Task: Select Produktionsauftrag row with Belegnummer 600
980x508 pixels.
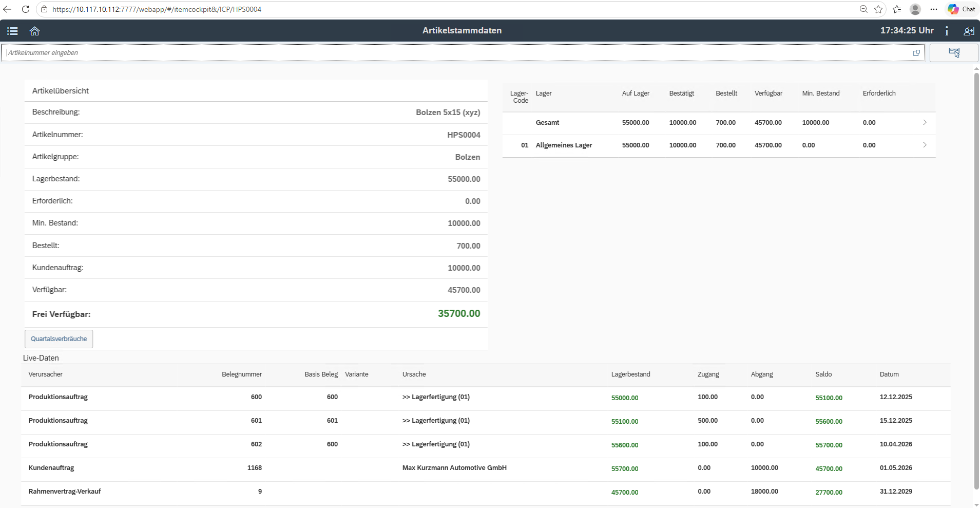Action: [486, 398]
